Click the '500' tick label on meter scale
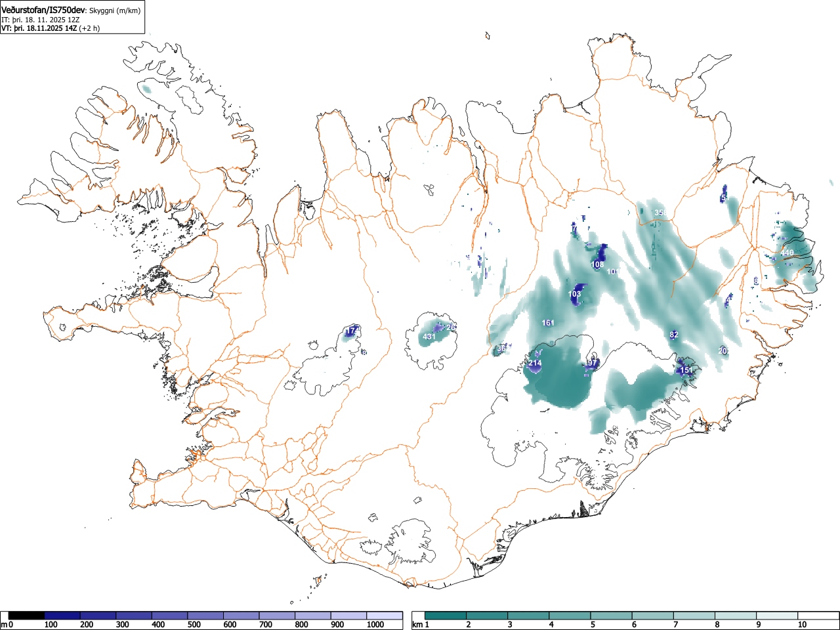840x630 pixels. (x=194, y=625)
